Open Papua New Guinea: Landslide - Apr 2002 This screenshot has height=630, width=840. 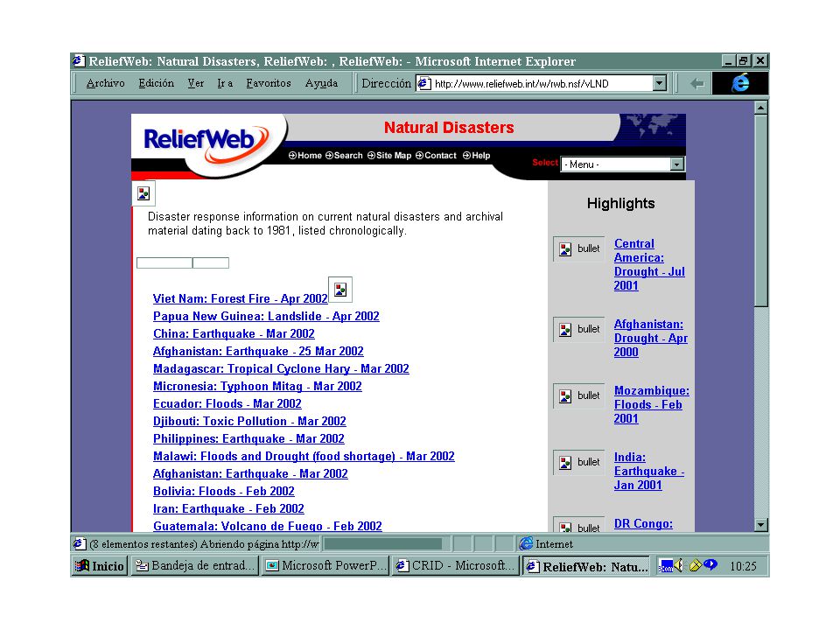point(266,316)
